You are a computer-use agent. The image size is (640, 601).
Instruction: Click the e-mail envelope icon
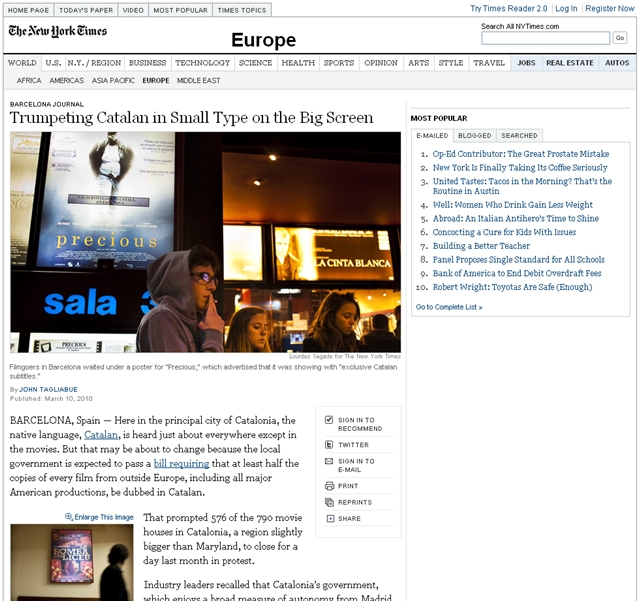pos(329,461)
